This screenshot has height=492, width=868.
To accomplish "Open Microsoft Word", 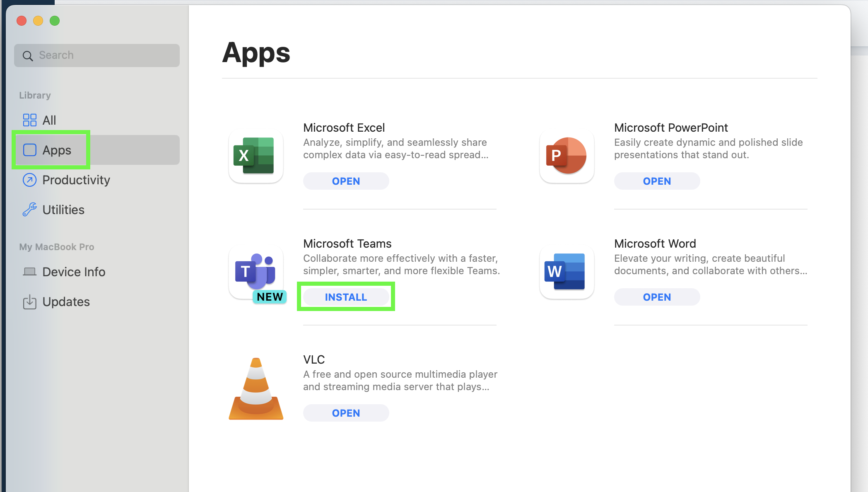I will (x=657, y=297).
